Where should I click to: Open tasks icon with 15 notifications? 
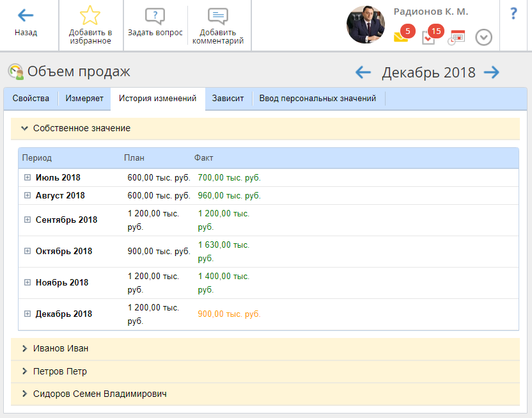[429, 37]
